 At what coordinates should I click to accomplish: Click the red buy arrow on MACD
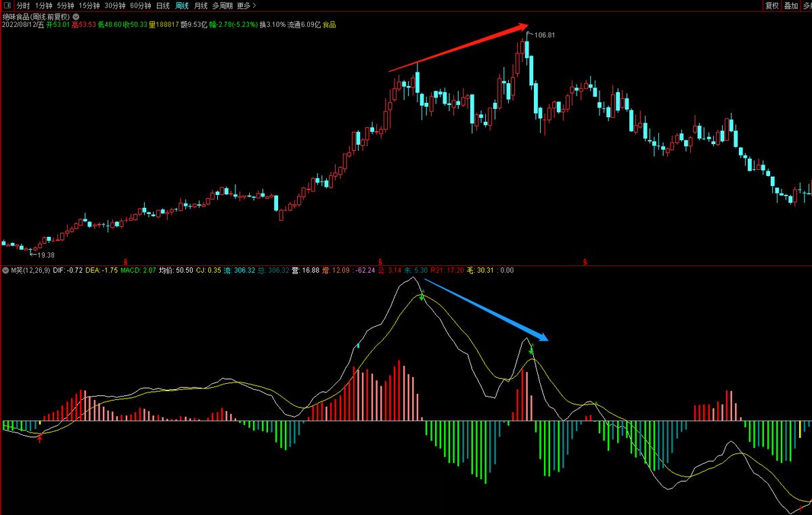pos(40,439)
